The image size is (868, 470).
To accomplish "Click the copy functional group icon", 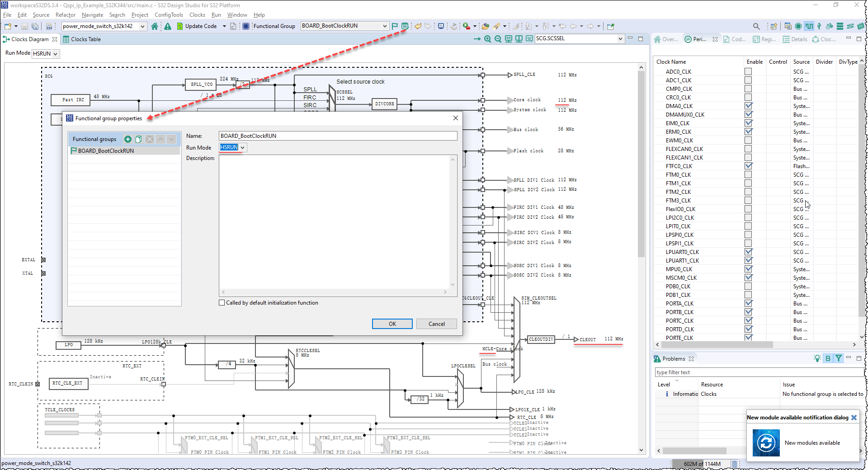I will (x=139, y=139).
